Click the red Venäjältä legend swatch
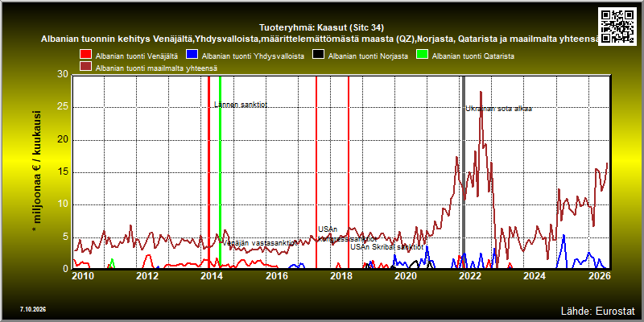Viewport: 644px width, 322px height. pyautogui.click(x=85, y=56)
